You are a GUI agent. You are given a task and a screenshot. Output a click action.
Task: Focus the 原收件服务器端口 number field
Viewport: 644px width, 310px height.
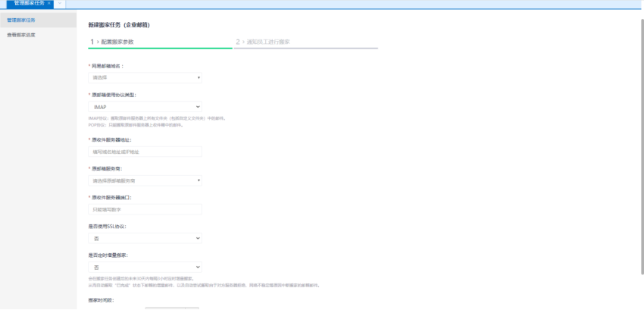pyautogui.click(x=145, y=209)
